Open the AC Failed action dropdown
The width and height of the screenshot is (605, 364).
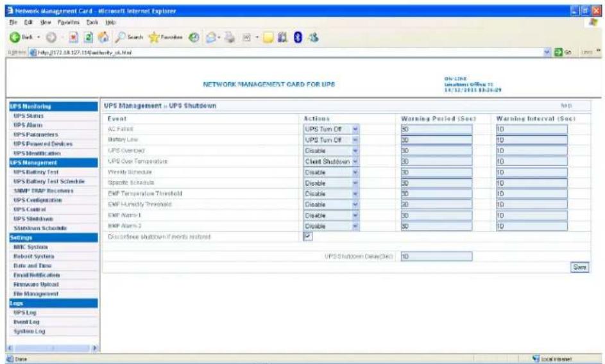point(332,129)
